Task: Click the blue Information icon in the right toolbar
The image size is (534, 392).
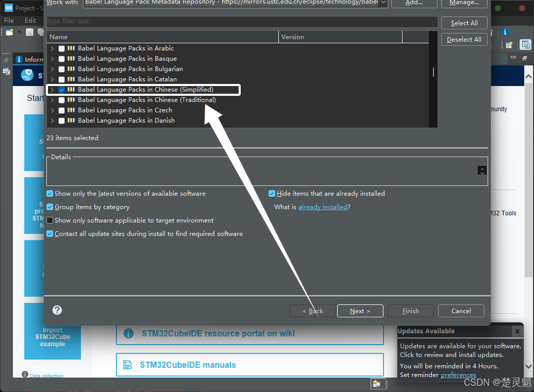Action: click(505, 32)
